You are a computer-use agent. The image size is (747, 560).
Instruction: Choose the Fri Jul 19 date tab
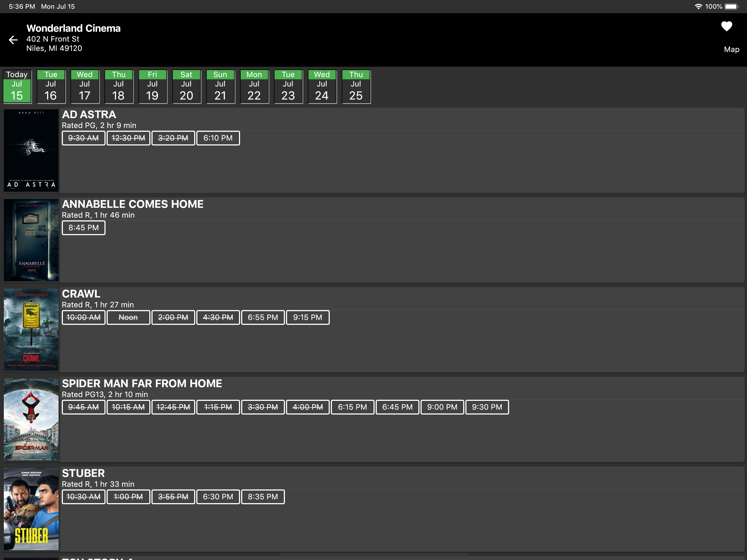[152, 86]
